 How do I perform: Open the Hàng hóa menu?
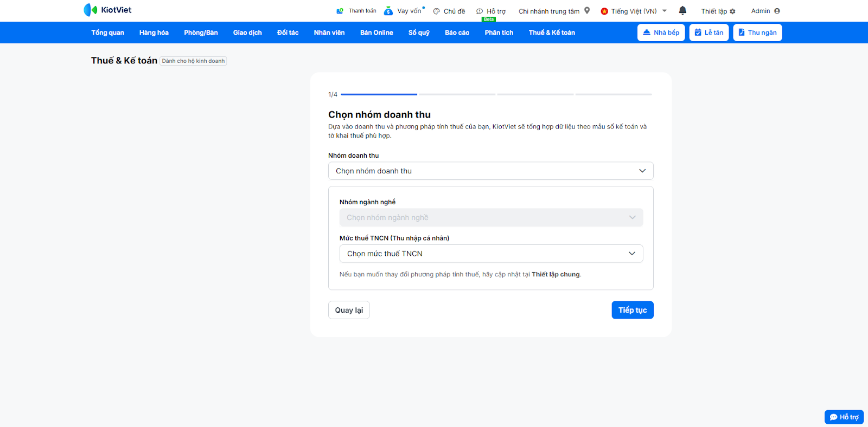(154, 33)
